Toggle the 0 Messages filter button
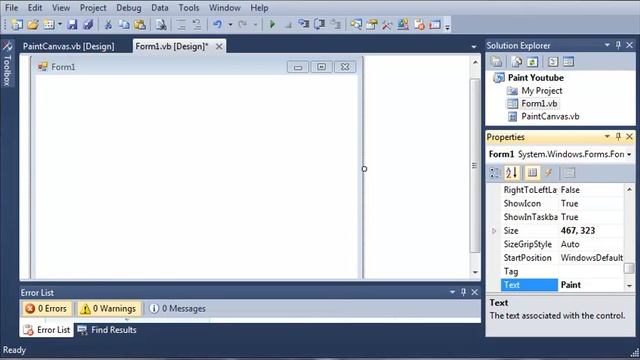 pyautogui.click(x=177, y=309)
